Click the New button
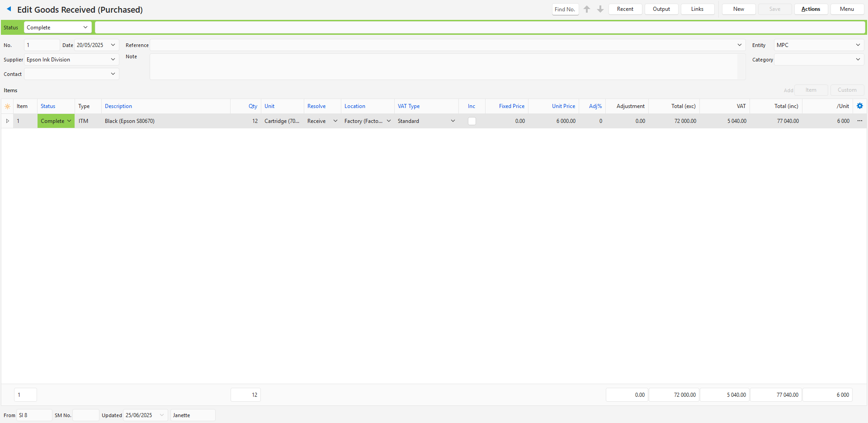868x423 pixels. click(x=738, y=9)
